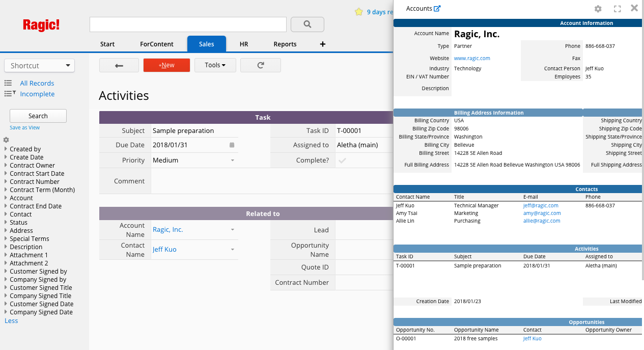
Task: Click Jeff Kuo contact name link
Action: click(164, 250)
